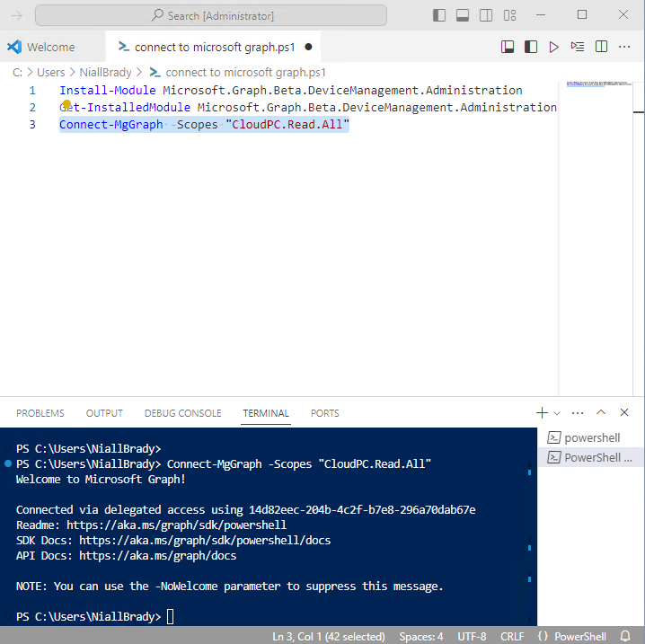Click the blue command decoration dot in terminal
Viewport: 645px width, 644px height.
8,463
